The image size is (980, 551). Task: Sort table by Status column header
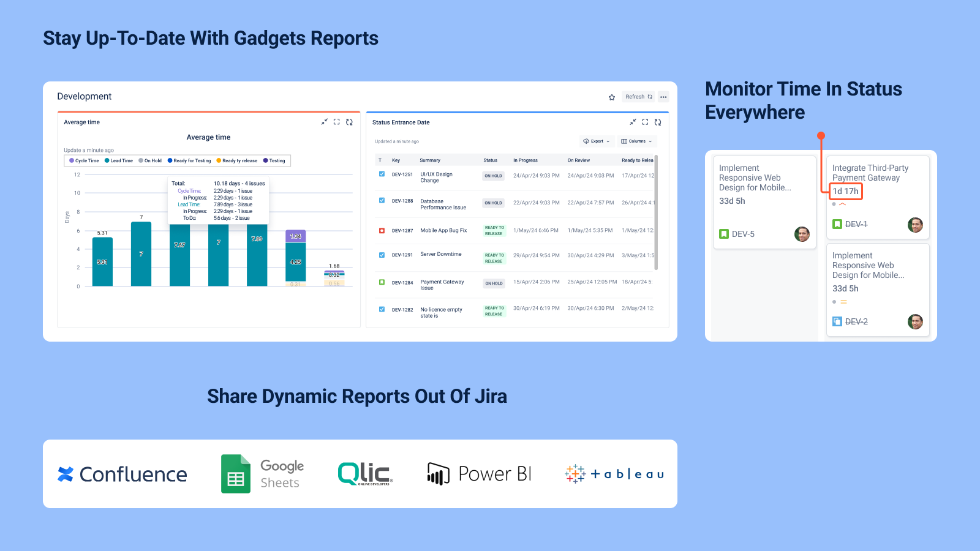491,160
